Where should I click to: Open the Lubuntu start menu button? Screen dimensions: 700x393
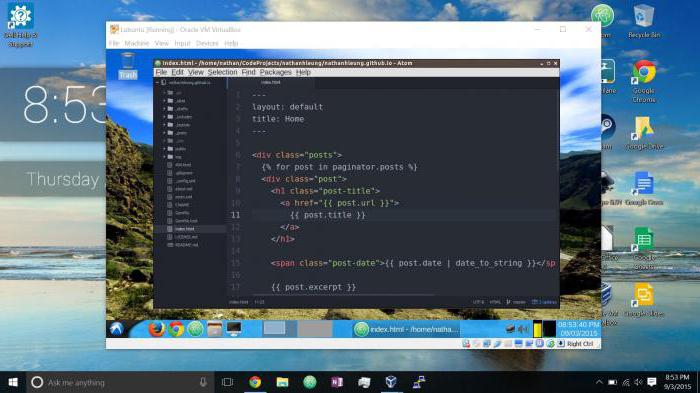pyautogui.click(x=117, y=329)
